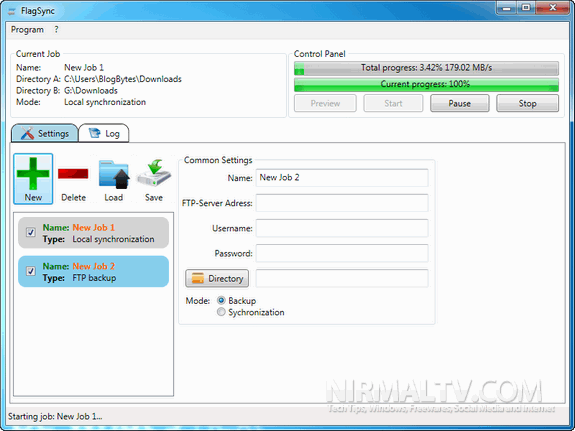Click the Total progress bar

click(x=426, y=68)
